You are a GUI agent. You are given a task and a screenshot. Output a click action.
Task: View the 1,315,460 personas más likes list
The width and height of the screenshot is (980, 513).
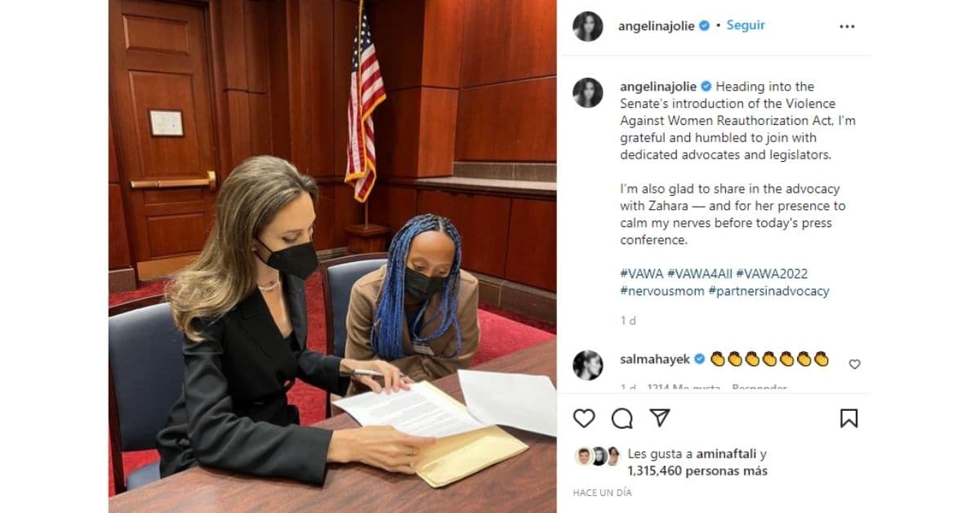coord(697,471)
